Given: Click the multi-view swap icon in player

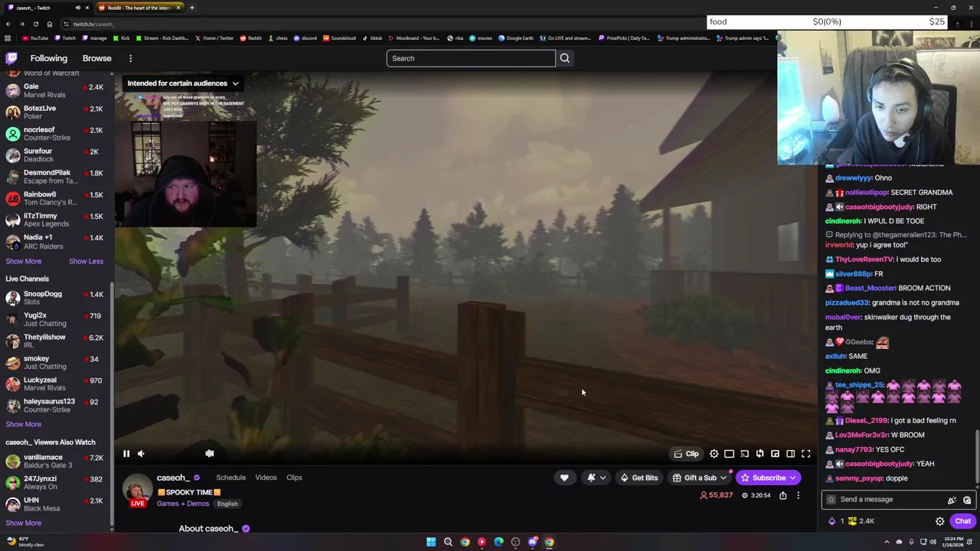Looking at the screenshot, I should (759, 454).
